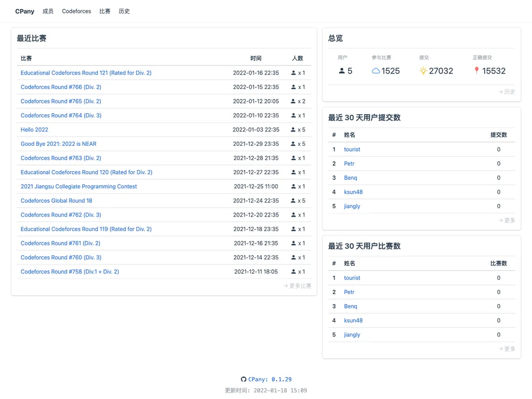Click the GitHub icon in the footer

pos(243,379)
